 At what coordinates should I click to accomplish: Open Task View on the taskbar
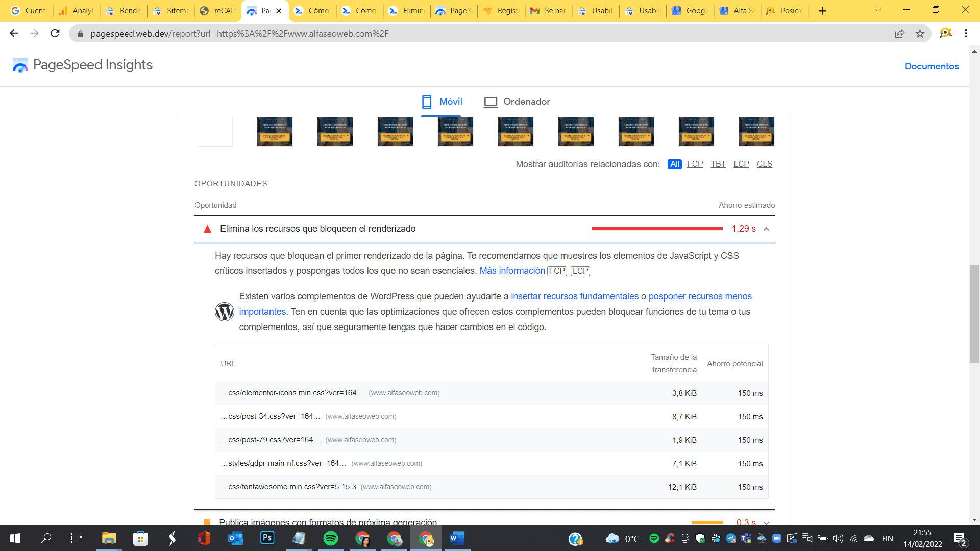tap(77, 538)
